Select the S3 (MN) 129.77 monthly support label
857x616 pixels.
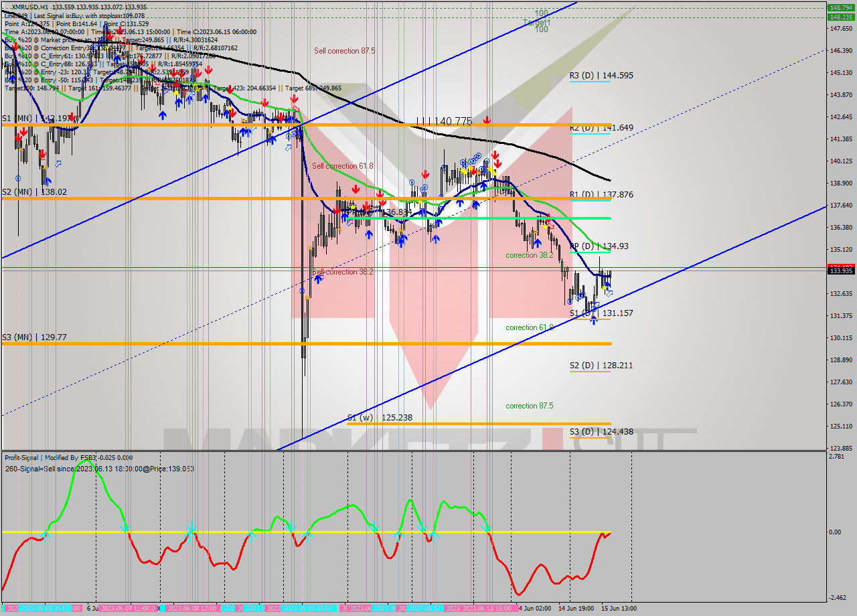(x=34, y=337)
